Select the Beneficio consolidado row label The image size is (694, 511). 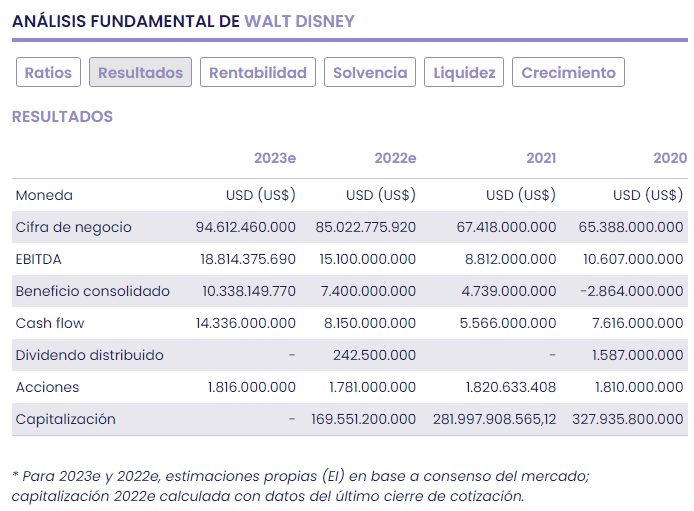point(92,291)
